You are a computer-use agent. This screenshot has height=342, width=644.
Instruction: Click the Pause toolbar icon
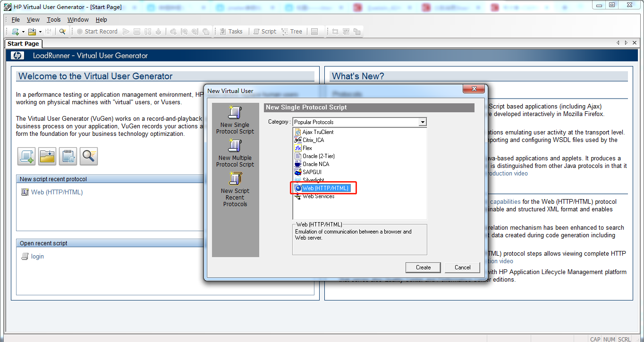[x=148, y=32]
